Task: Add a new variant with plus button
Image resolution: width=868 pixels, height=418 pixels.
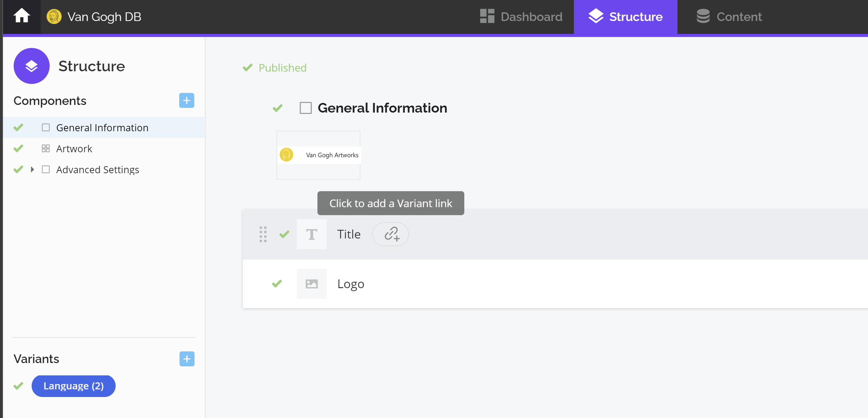Action: (187, 359)
